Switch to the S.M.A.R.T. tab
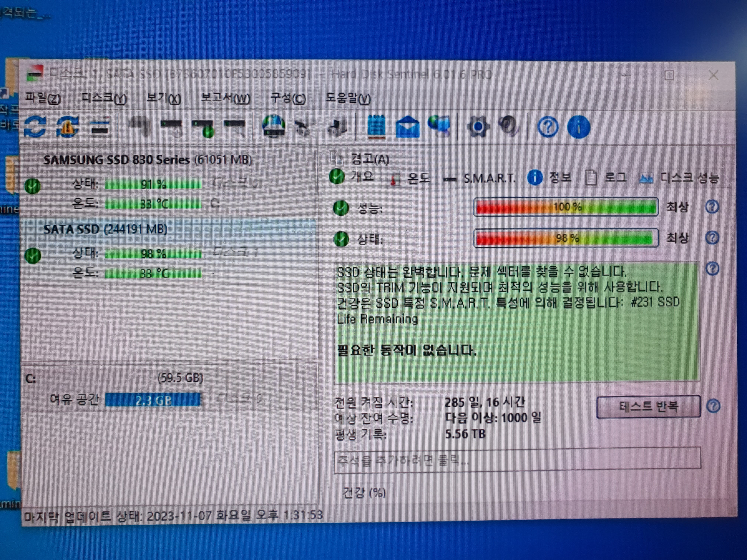Screen dimensions: 747x560 pos(479,178)
